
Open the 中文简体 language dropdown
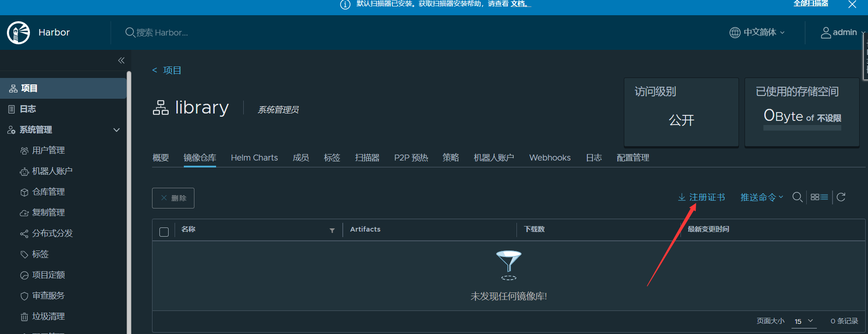pos(757,32)
